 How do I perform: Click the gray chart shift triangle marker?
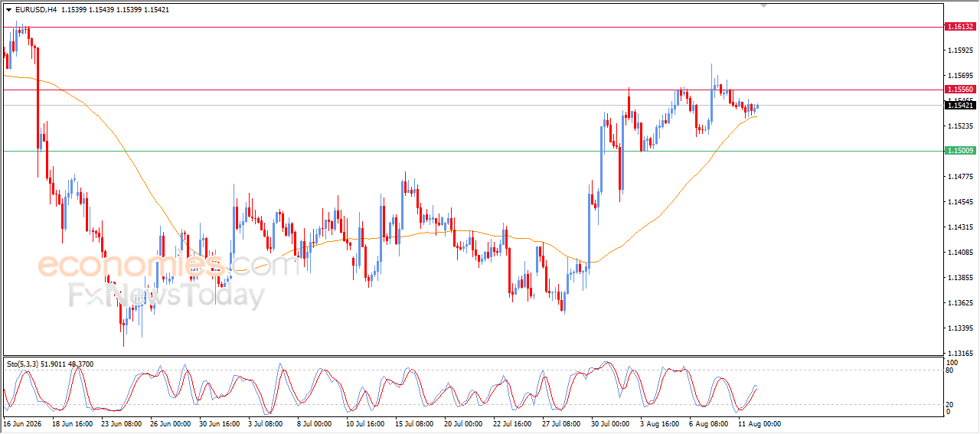(763, 5)
